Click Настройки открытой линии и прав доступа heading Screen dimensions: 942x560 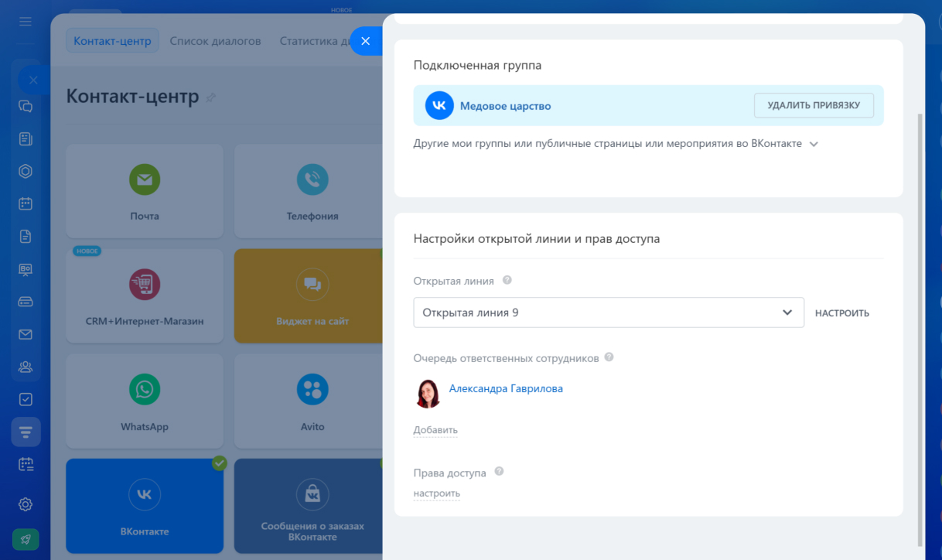[x=537, y=239]
